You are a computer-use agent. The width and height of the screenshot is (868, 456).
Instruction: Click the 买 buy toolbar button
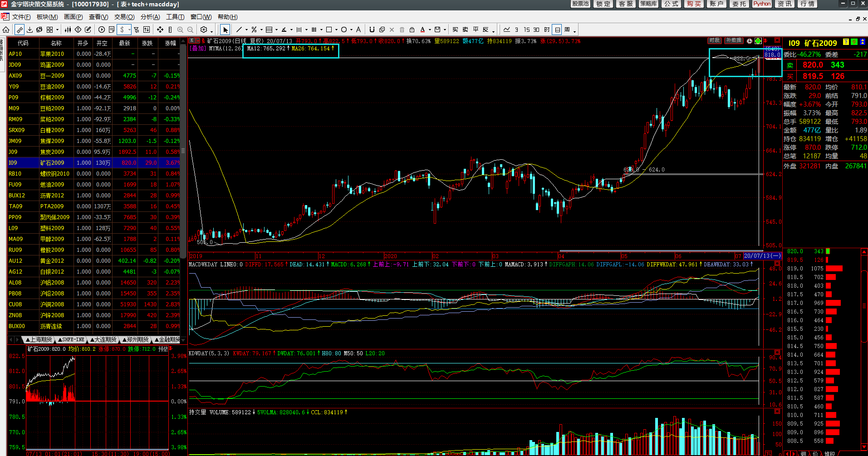point(455,29)
